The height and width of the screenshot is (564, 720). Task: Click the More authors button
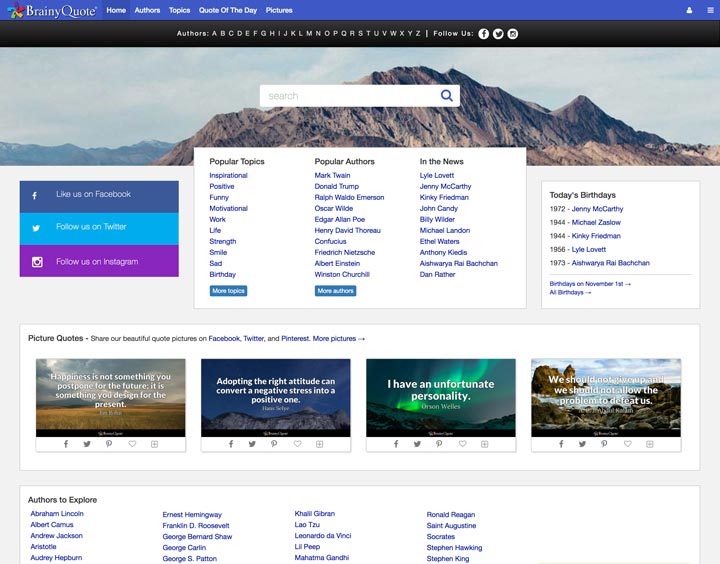tap(336, 291)
